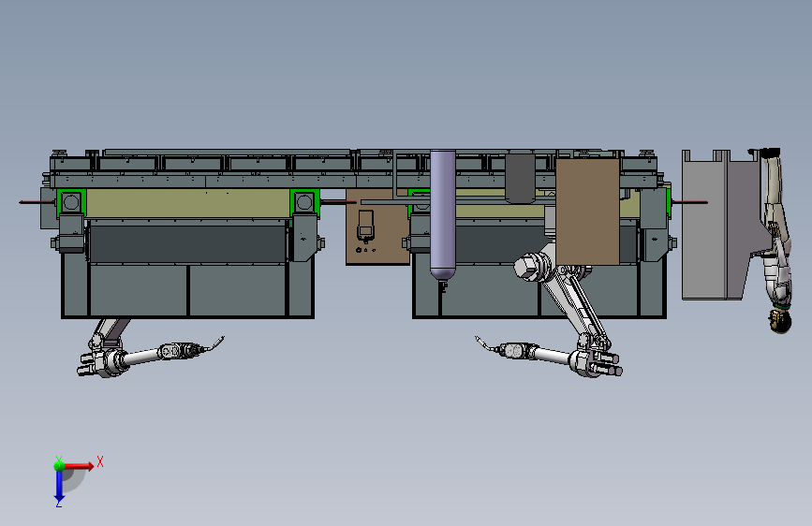The image size is (812, 526).
Task: Select the dark gray cylinder next to cabinet
Action: pyautogui.click(x=520, y=178)
